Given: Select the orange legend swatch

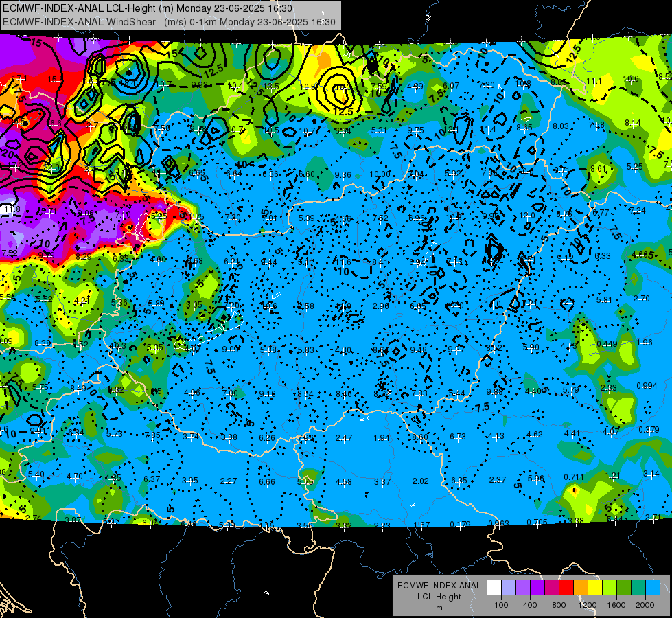Looking at the screenshot, I should click(x=580, y=588).
